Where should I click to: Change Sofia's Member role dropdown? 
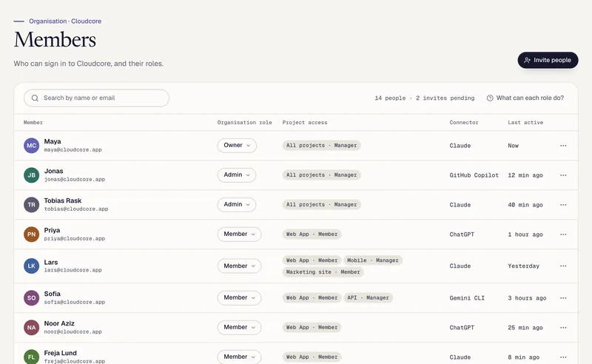coord(239,298)
